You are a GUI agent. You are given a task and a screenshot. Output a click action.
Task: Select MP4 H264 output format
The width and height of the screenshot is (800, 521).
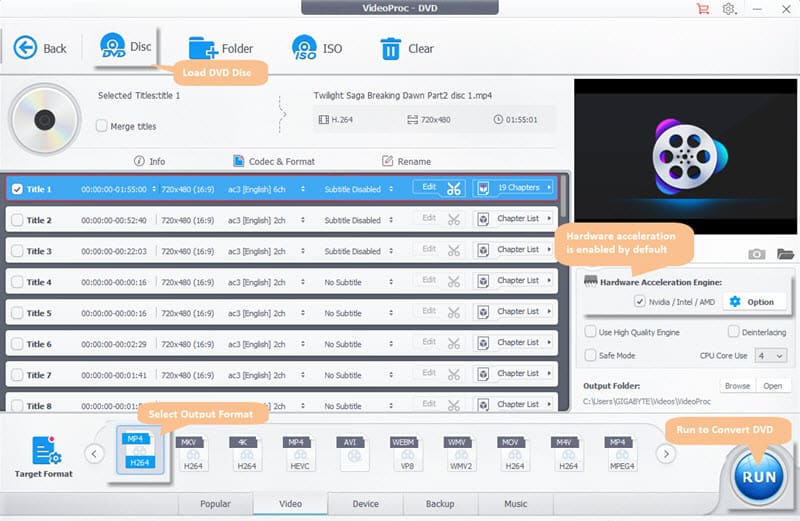[x=140, y=451]
